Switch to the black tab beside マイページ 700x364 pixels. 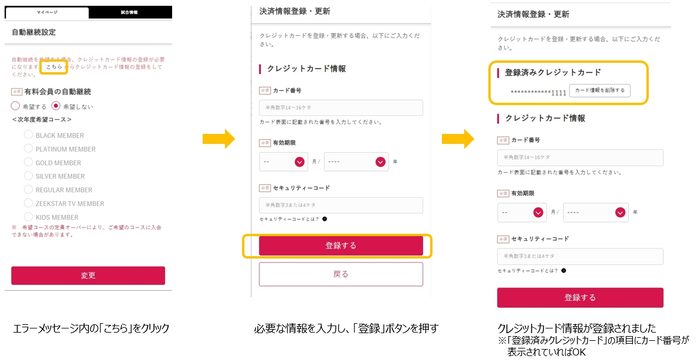[130, 13]
